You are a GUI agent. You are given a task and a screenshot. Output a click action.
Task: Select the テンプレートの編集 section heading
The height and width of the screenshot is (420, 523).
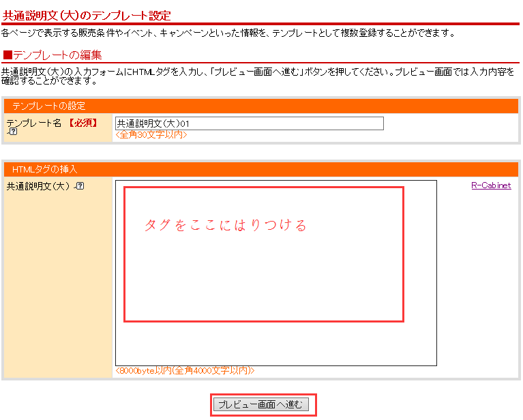point(57,55)
